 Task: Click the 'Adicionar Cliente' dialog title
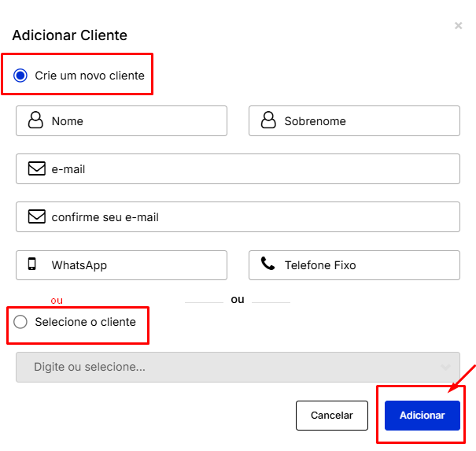click(69, 35)
